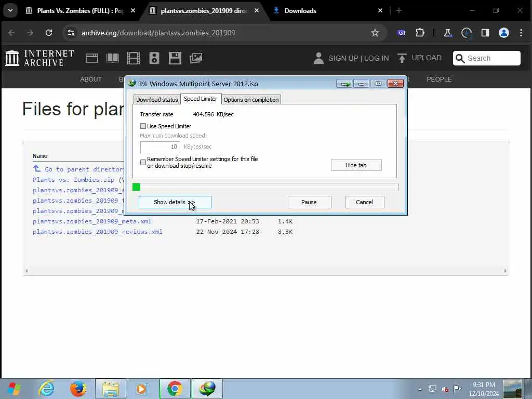Click the Internet Archive Search field
The image size is (532, 399).
[487, 58]
